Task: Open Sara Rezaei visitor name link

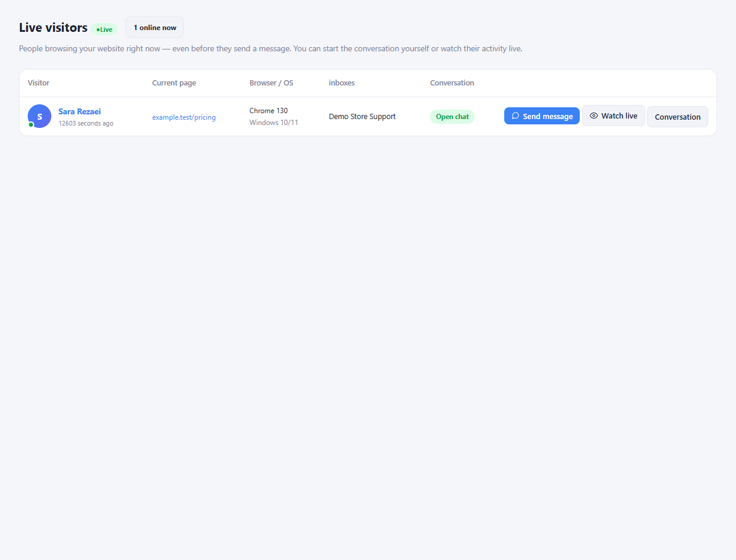Action: pos(80,111)
